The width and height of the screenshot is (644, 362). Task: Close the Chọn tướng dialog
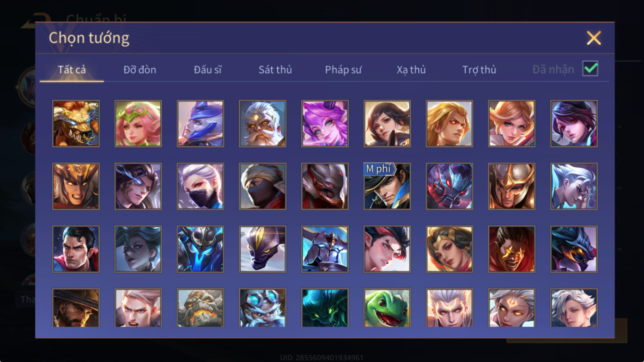tap(594, 38)
